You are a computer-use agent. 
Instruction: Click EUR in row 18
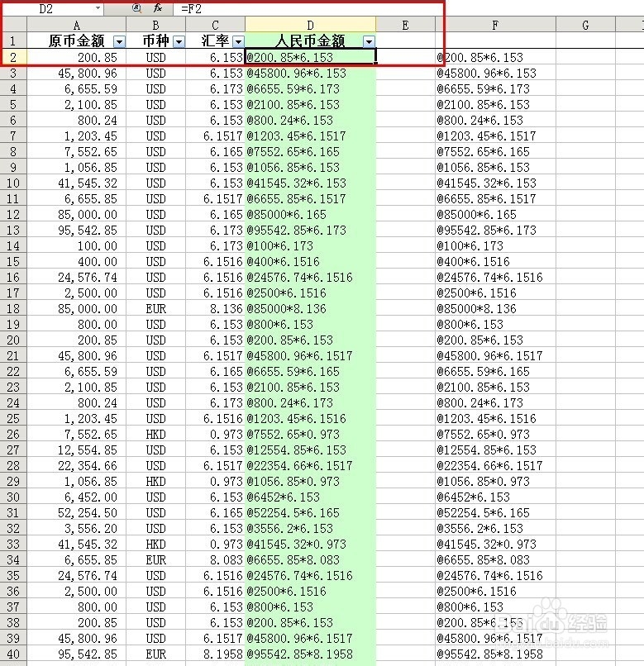pyautogui.click(x=155, y=309)
